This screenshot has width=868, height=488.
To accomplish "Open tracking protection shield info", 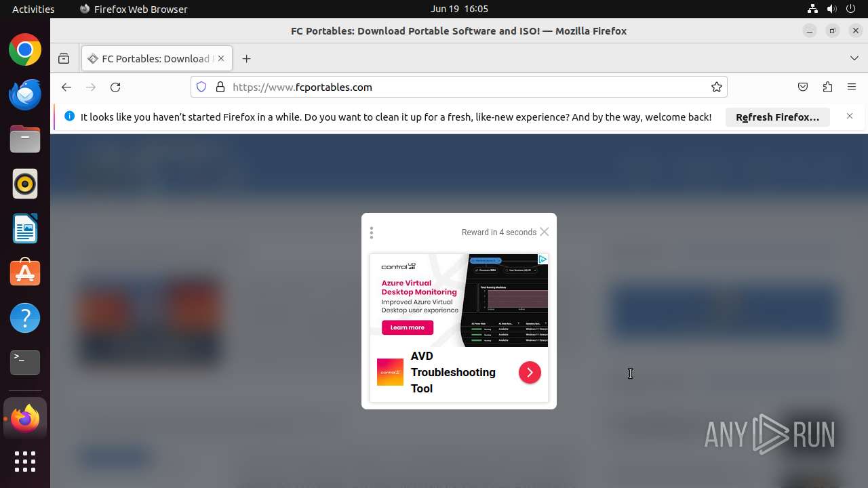I will tap(201, 87).
